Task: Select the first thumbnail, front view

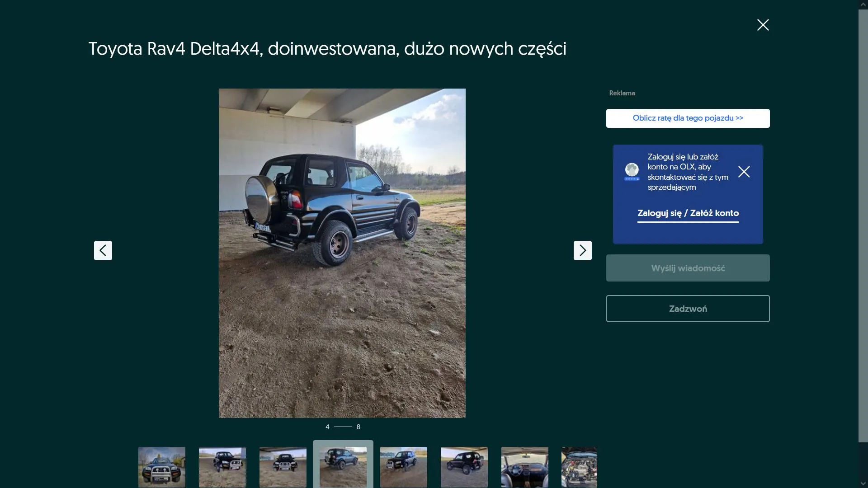Action: (162, 467)
